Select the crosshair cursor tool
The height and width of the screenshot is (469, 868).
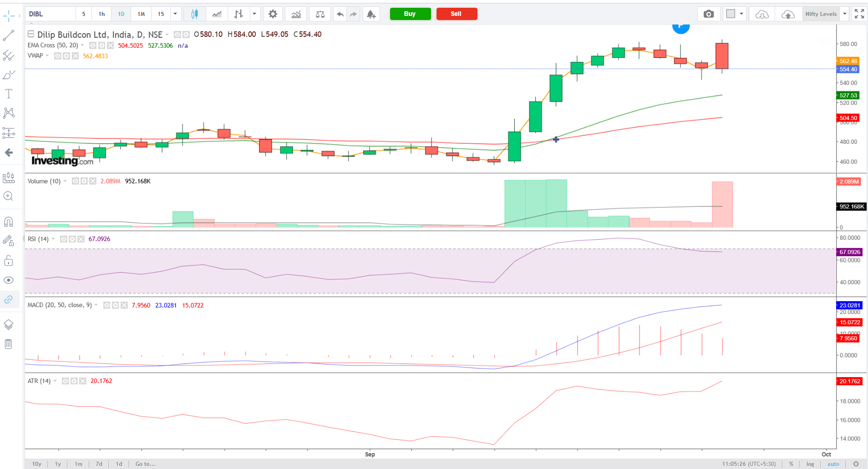coord(9,16)
